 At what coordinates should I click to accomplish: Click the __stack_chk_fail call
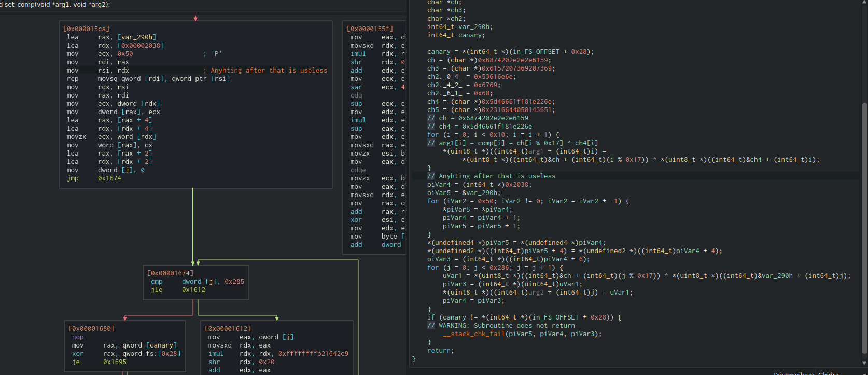522,334
